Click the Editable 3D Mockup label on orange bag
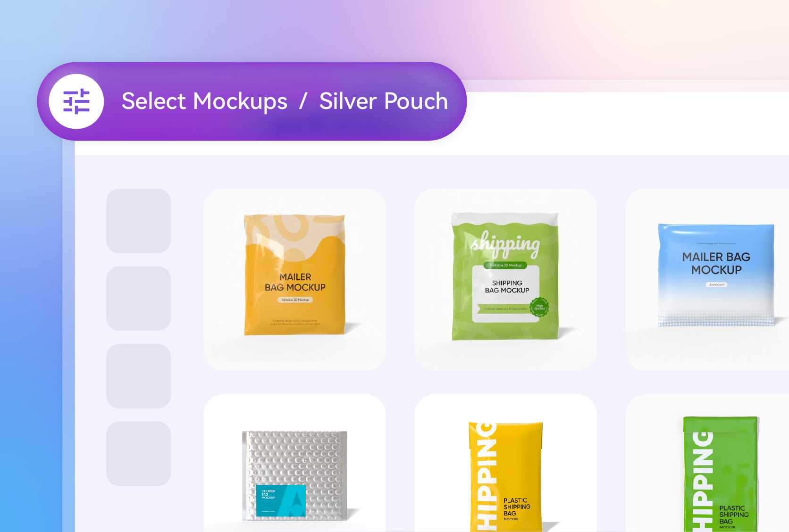Screen dimensions: 789x532 (295, 299)
